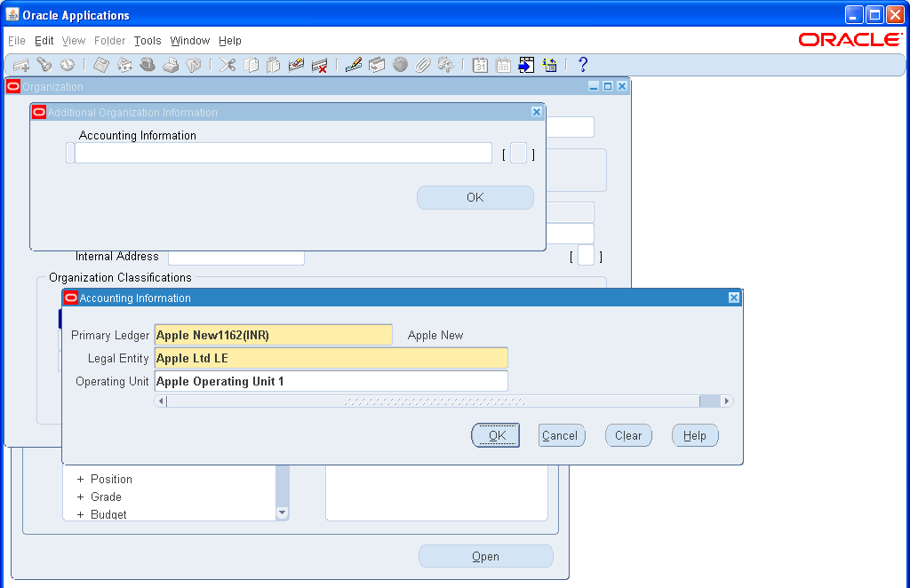Click the Save diskette toolbar icon
910x588 pixels.
[100, 64]
